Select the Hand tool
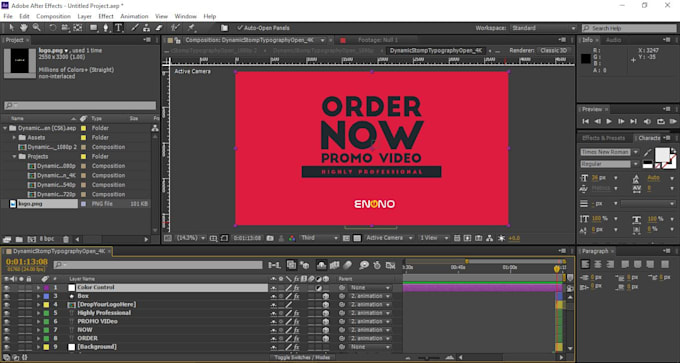 (x=23, y=28)
